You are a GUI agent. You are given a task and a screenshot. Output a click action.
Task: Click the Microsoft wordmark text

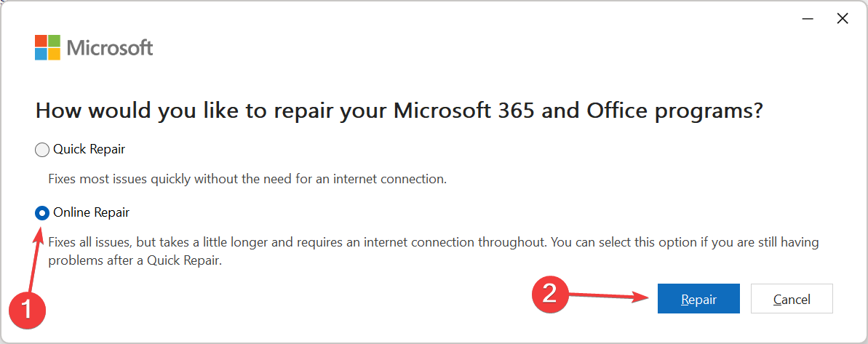click(x=110, y=47)
